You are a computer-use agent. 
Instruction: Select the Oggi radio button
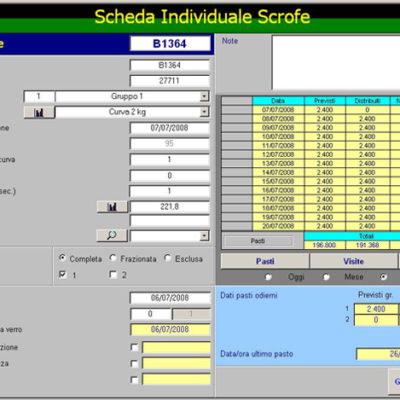pyautogui.click(x=268, y=277)
